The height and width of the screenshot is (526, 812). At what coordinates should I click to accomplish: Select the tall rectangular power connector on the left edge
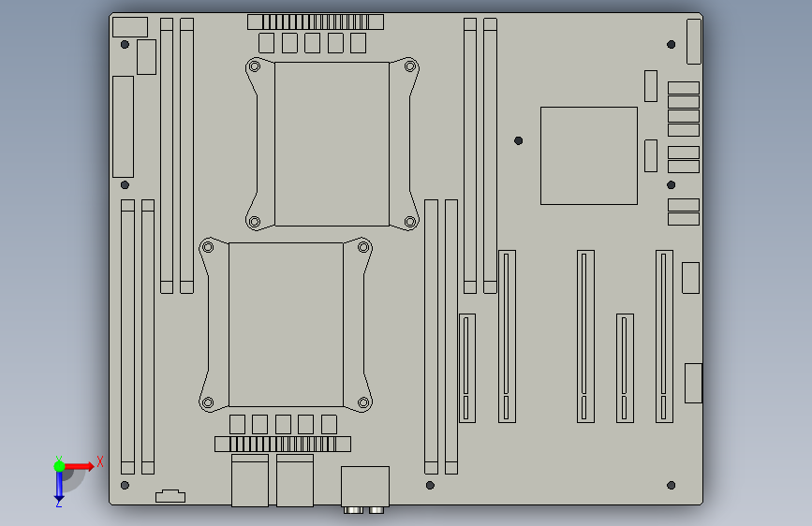124,127
